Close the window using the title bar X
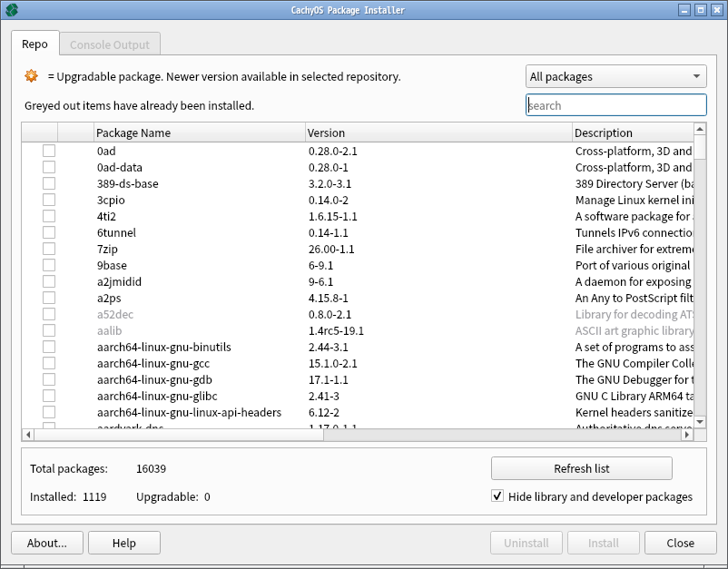The height and width of the screenshot is (569, 728). 716,10
